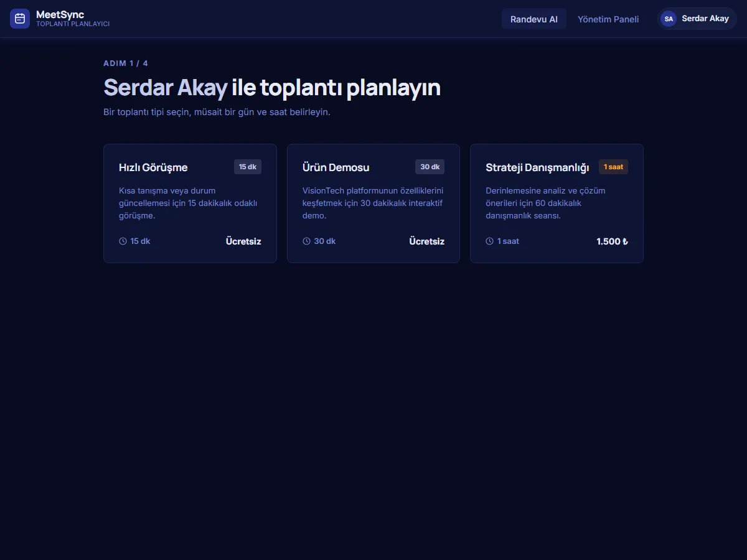Click the Ürün Demosu description about VisionTech
747x560 pixels.
pyautogui.click(x=373, y=203)
